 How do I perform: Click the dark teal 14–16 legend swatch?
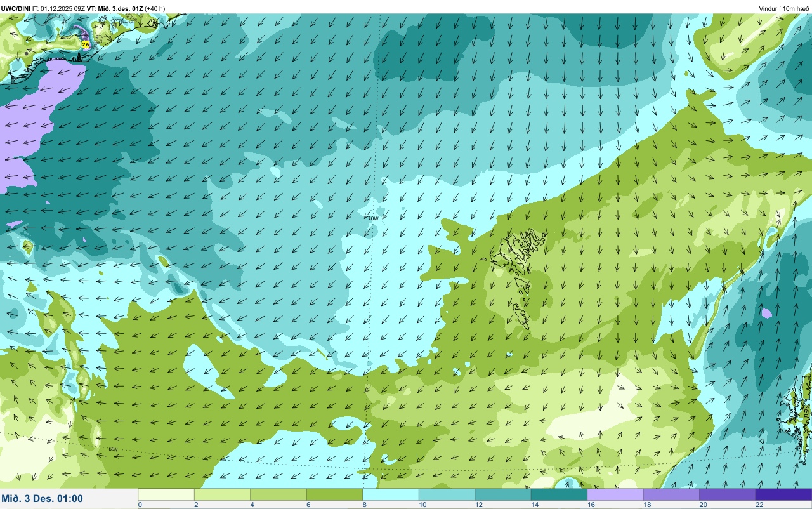[x=559, y=494]
